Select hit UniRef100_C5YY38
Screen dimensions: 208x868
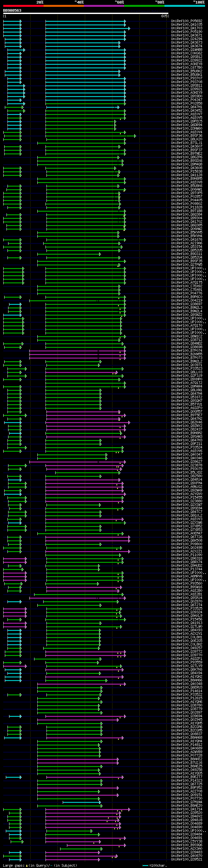[187, 842]
